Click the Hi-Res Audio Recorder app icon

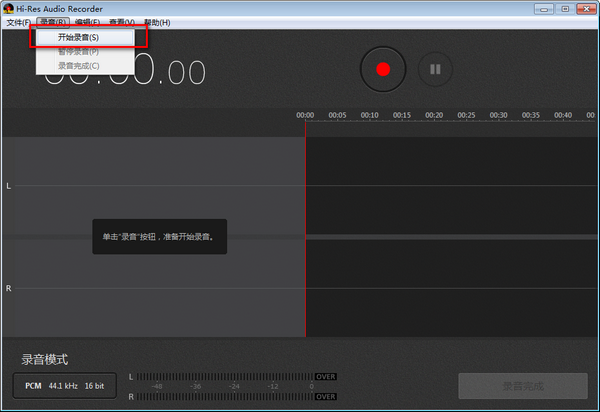[x=8, y=9]
